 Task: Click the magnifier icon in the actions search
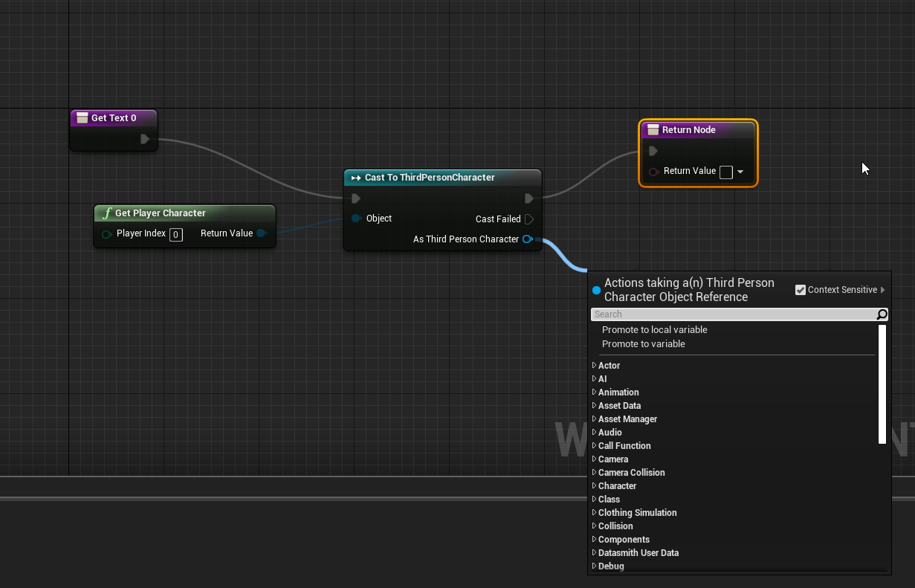[882, 314]
